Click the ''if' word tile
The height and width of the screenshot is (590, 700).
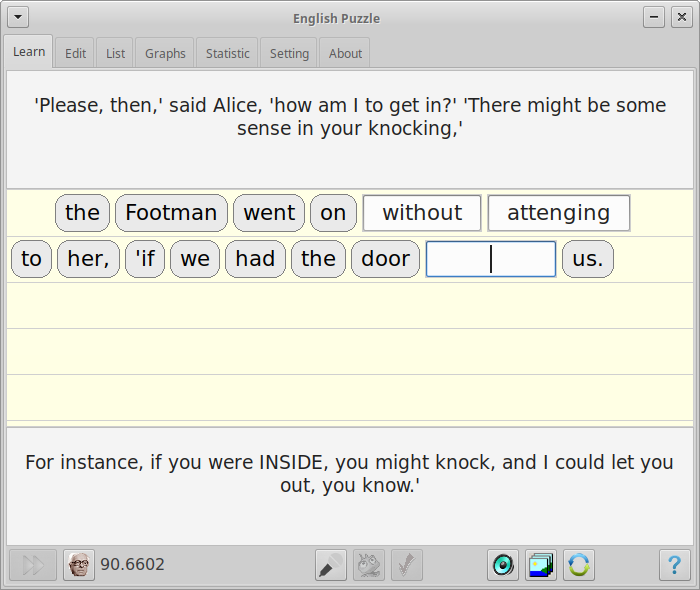(x=145, y=259)
